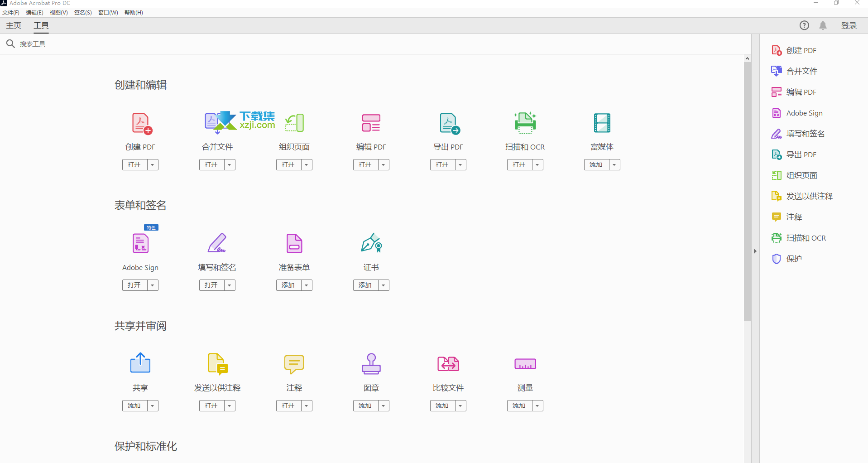The image size is (868, 463).
Task: Select the Adobe Sign tool icon
Action: (x=140, y=243)
